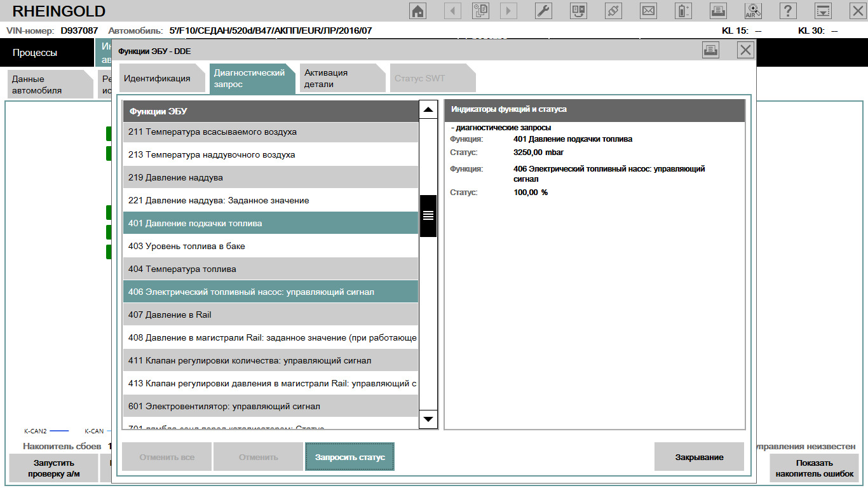Image resolution: width=868 pixels, height=488 pixels.
Task: Click the function list scroll up arrow
Action: (428, 110)
